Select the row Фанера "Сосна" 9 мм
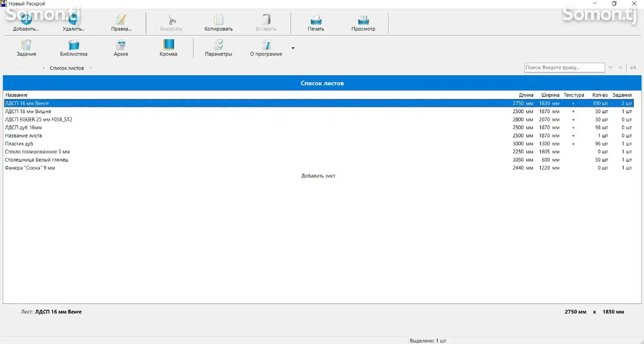The image size is (644, 344). point(319,168)
